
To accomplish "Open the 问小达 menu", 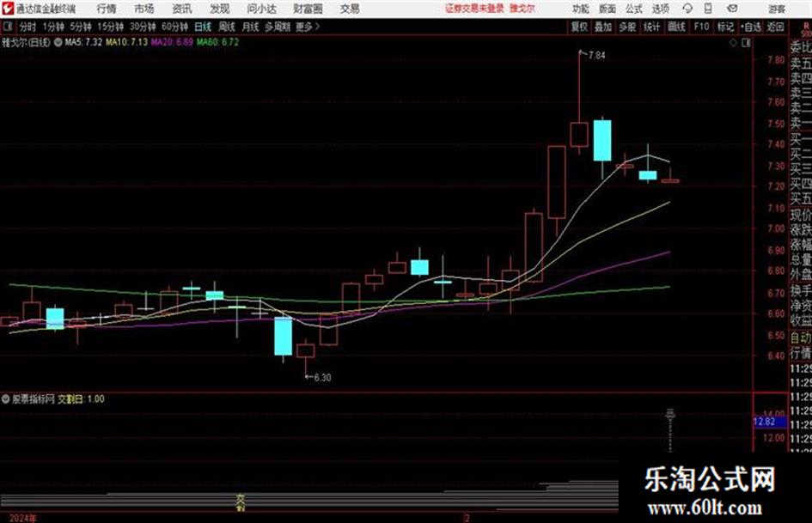I will pyautogui.click(x=261, y=9).
